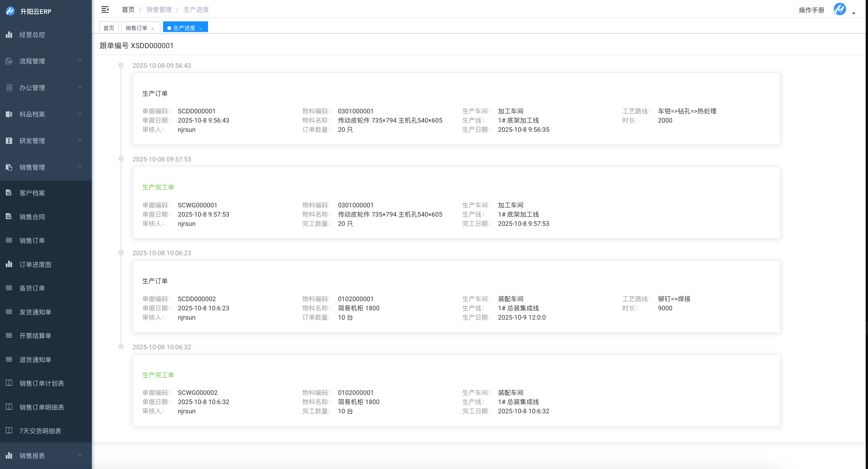Switch to the 首页 tab
868x469 pixels.
point(108,28)
